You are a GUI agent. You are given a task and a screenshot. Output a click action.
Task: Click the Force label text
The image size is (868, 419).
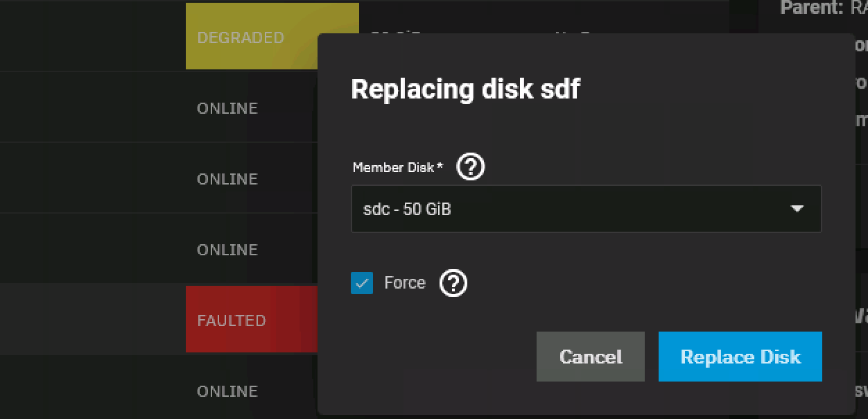(x=405, y=283)
